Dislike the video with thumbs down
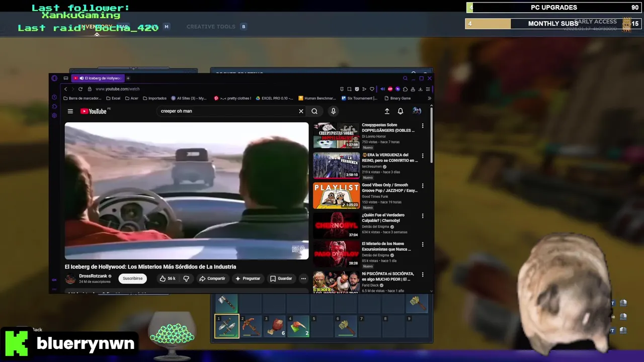 pos(186,279)
